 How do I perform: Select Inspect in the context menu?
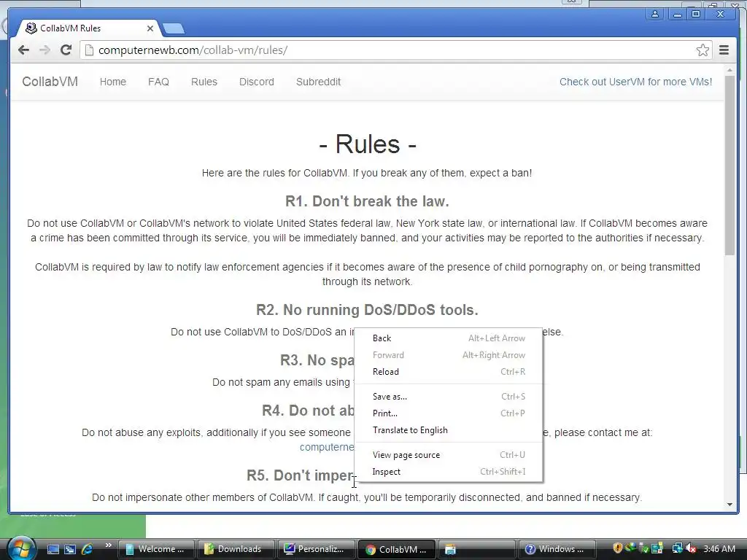click(448, 472)
